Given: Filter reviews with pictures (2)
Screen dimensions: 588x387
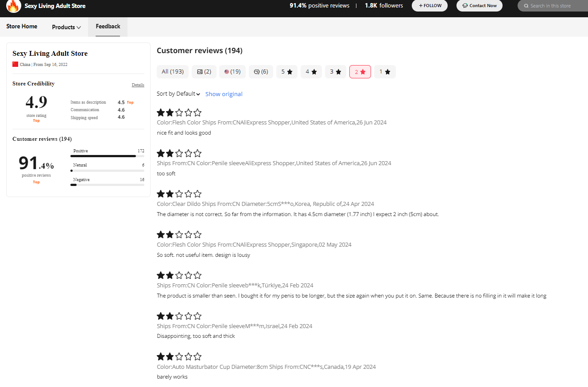Looking at the screenshot, I should point(204,72).
